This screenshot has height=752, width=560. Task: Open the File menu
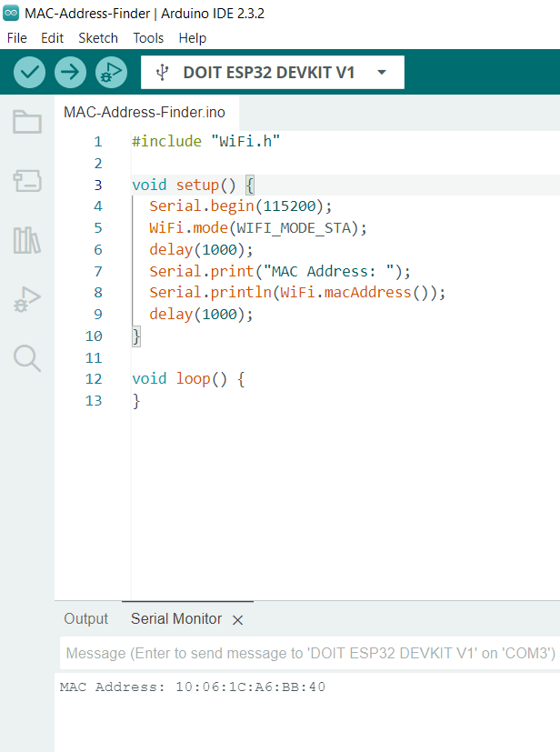click(17, 38)
